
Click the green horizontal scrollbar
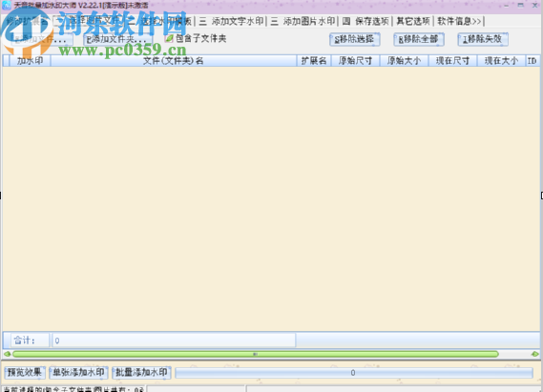click(x=256, y=354)
